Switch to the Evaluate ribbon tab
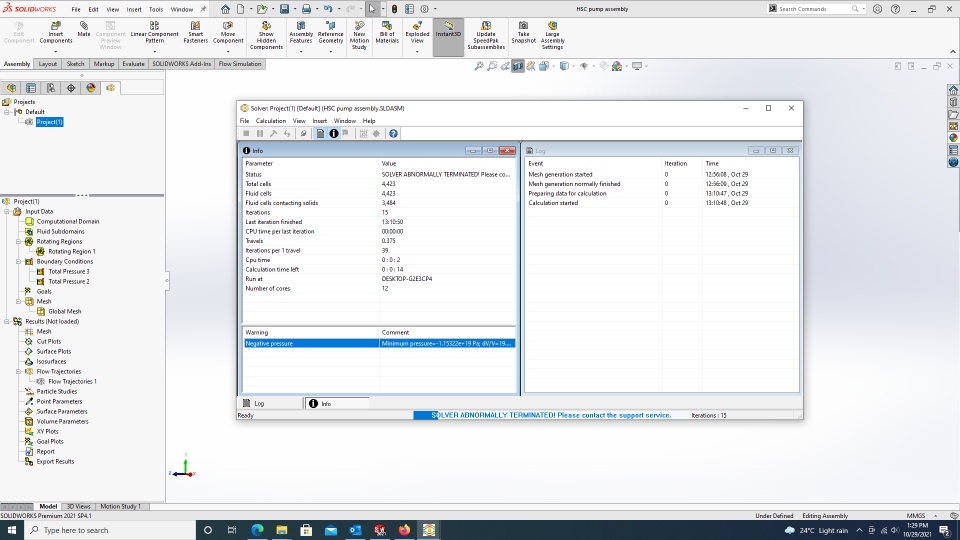This screenshot has height=540, width=960. pos(133,64)
